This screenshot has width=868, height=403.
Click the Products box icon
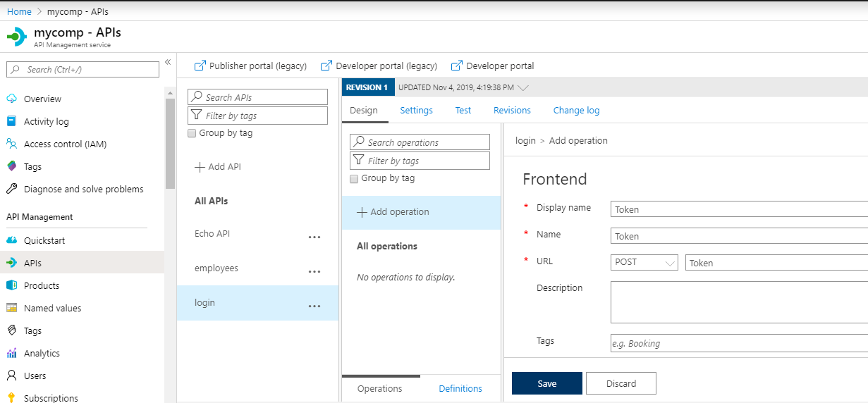[x=11, y=285]
